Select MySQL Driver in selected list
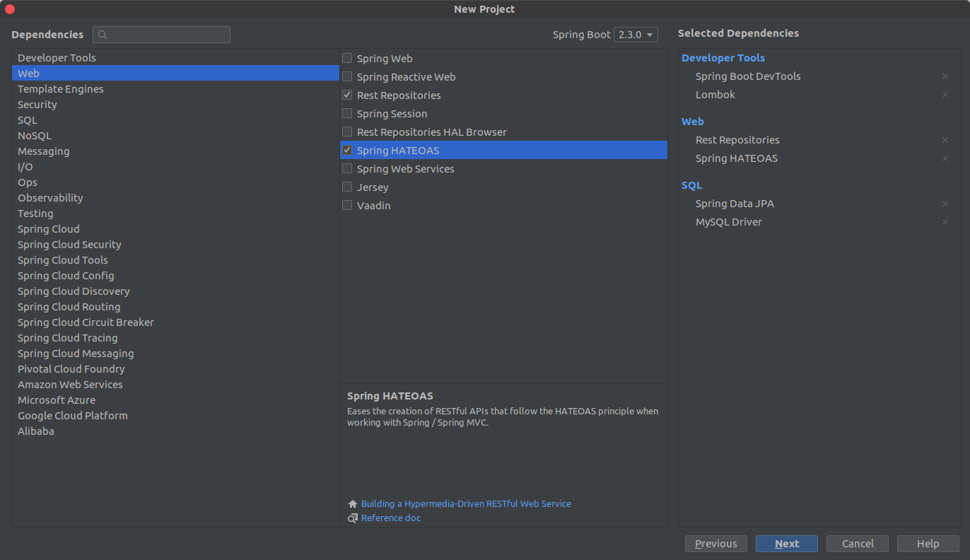Viewport: 970px width, 560px height. [729, 222]
